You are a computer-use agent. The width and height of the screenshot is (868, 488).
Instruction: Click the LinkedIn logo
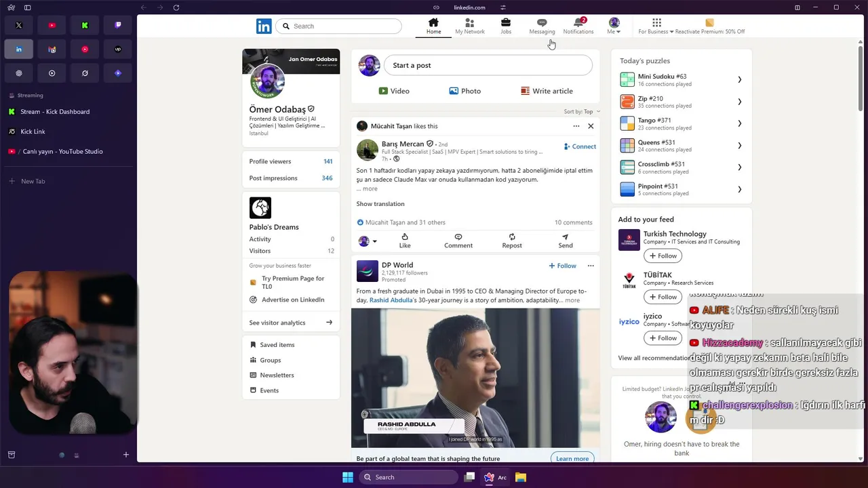264,26
